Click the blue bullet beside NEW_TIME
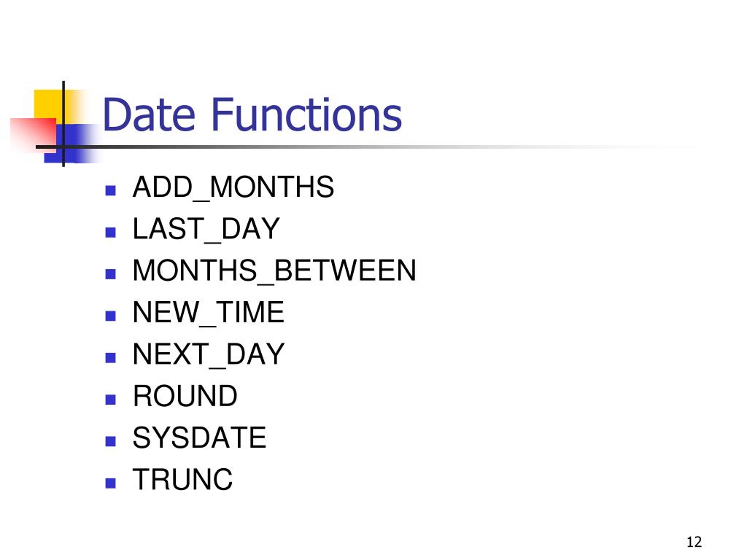This screenshot has width=747, height=560. 111,316
